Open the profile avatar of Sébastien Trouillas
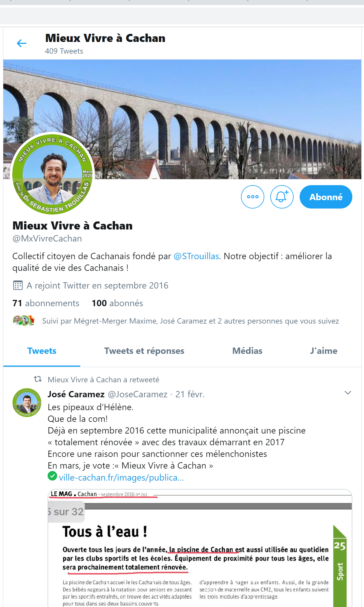The width and height of the screenshot is (364, 607). 53,173
